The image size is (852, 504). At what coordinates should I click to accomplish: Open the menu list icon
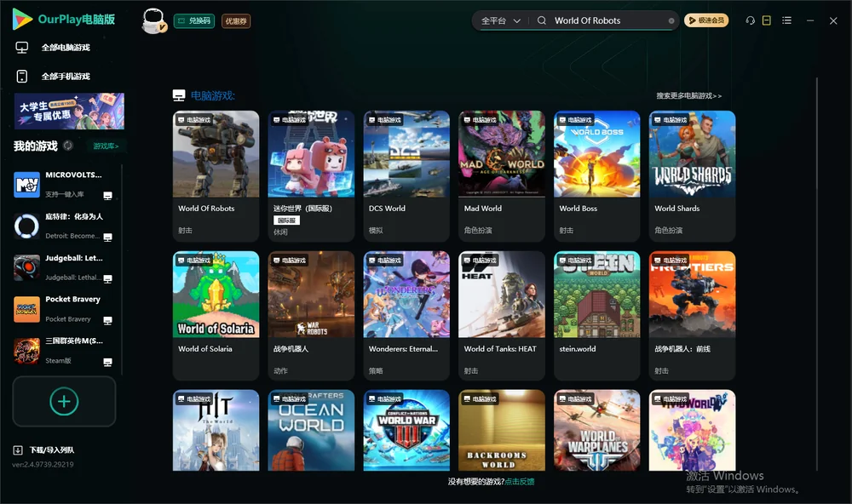786,20
